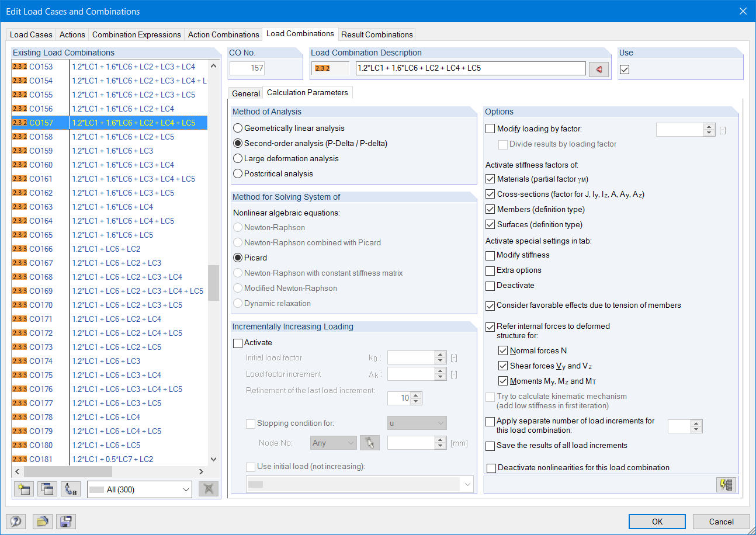Screen dimensions: 756x535
Task: Click right arrow of list horizontal scrollbar
Action: point(201,471)
